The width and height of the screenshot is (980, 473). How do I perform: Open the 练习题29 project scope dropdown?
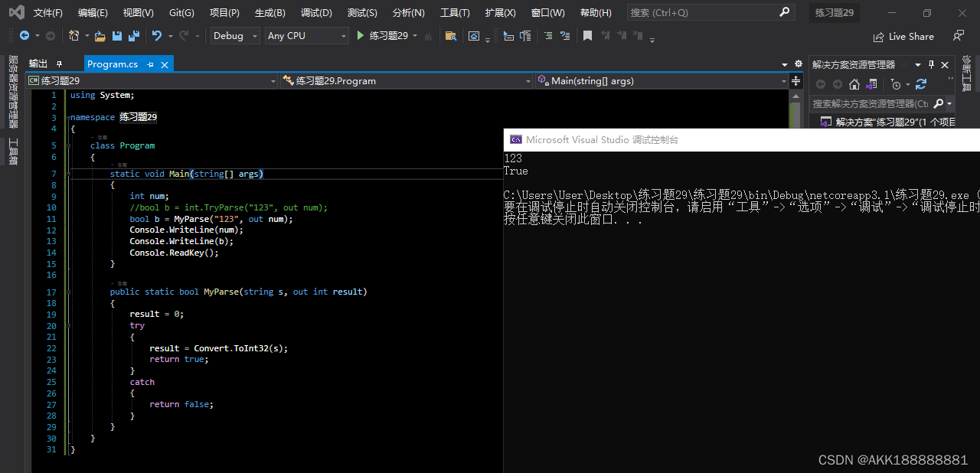pyautogui.click(x=152, y=80)
